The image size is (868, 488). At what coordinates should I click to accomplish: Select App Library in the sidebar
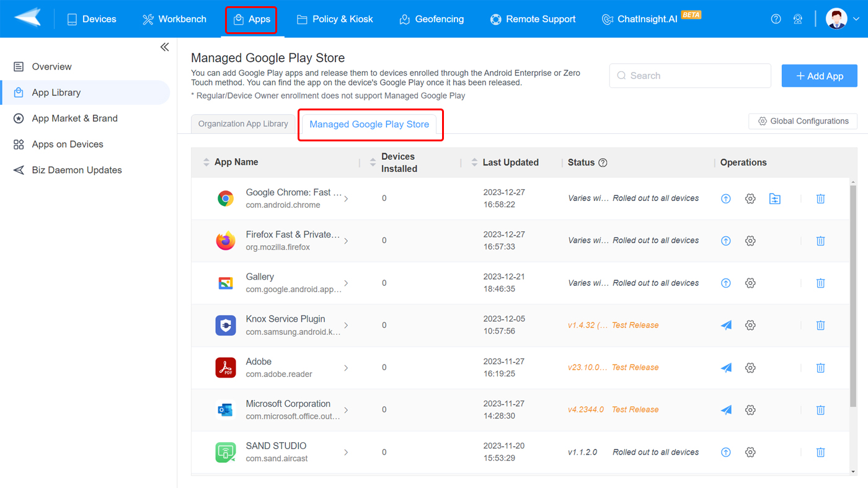click(x=85, y=92)
